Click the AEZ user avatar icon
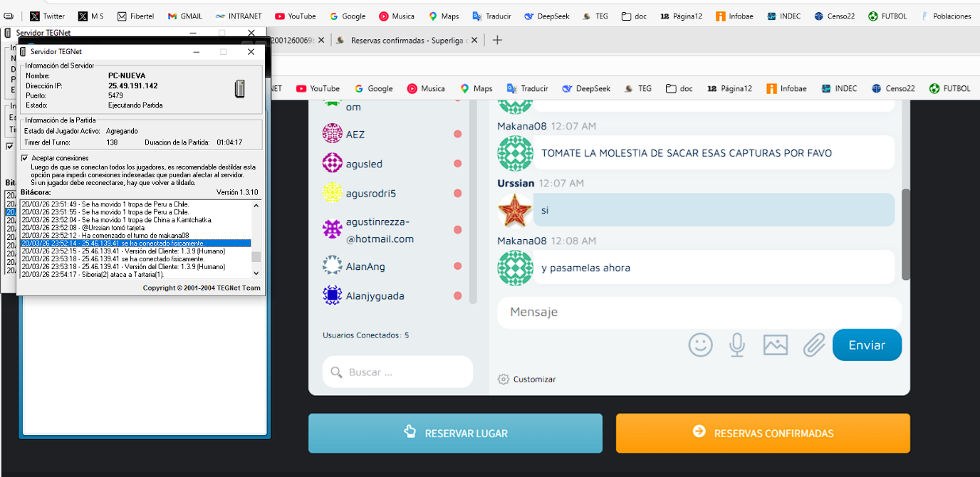Screen dimensions: 980x477 pyautogui.click(x=333, y=134)
